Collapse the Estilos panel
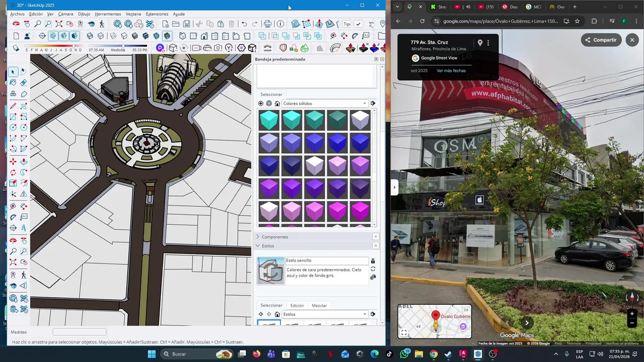644x362 pixels. pyautogui.click(x=258, y=246)
